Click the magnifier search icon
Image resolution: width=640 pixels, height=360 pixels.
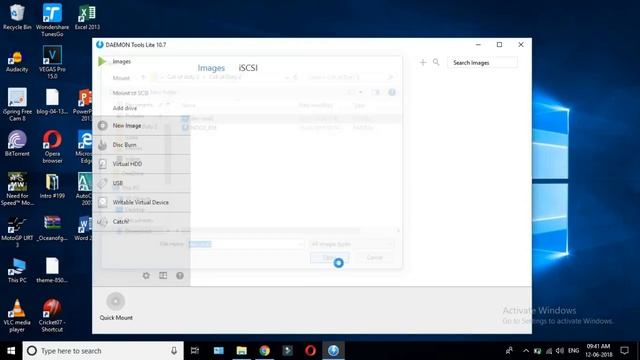(x=436, y=62)
